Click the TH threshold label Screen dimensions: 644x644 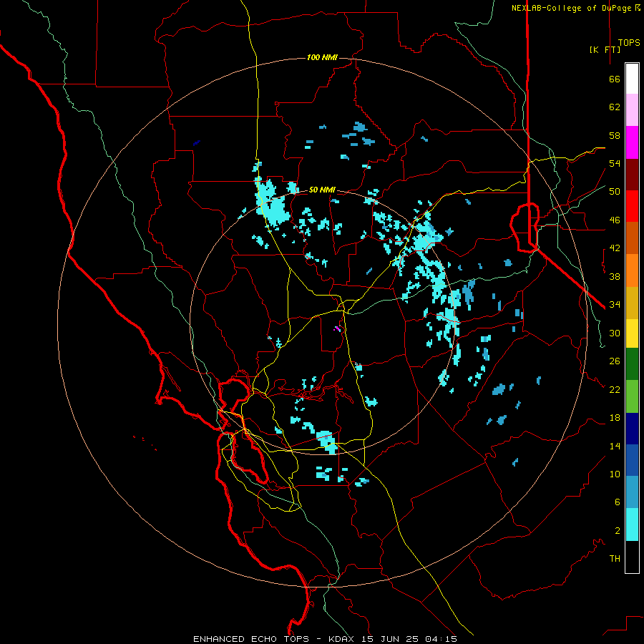(x=615, y=559)
